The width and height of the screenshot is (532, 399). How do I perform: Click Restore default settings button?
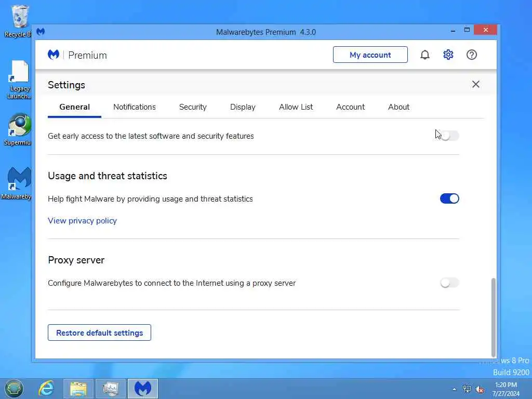point(99,332)
